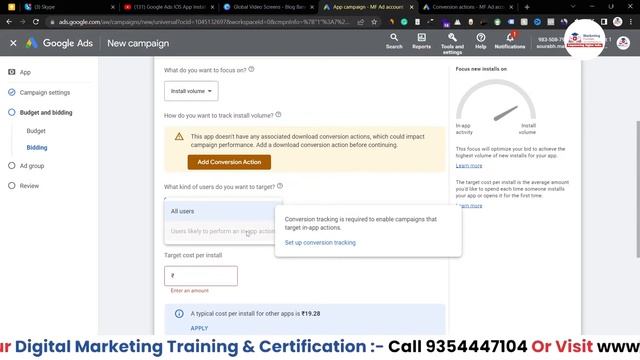Open Tools and settings

coord(452,44)
